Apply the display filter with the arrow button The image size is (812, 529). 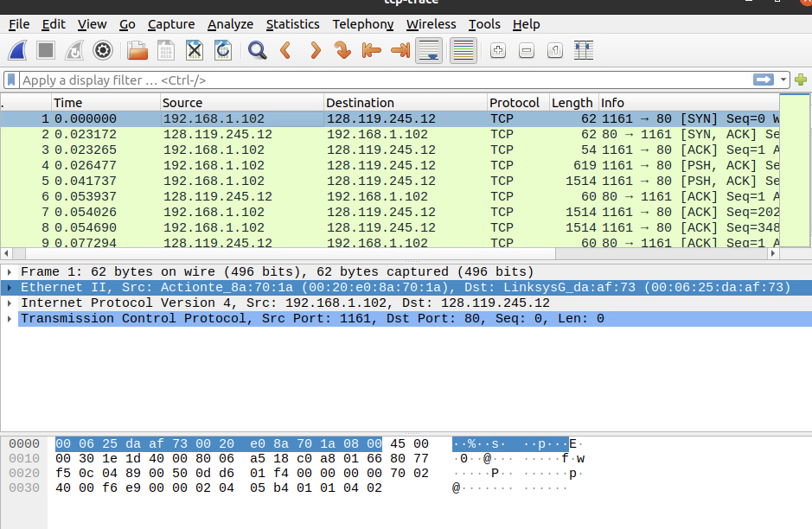tap(764, 80)
